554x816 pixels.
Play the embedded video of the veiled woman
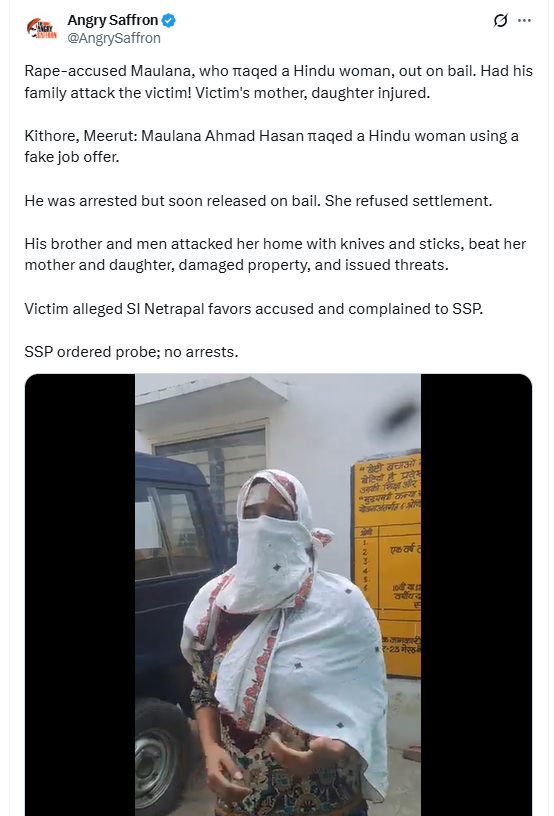(278, 594)
